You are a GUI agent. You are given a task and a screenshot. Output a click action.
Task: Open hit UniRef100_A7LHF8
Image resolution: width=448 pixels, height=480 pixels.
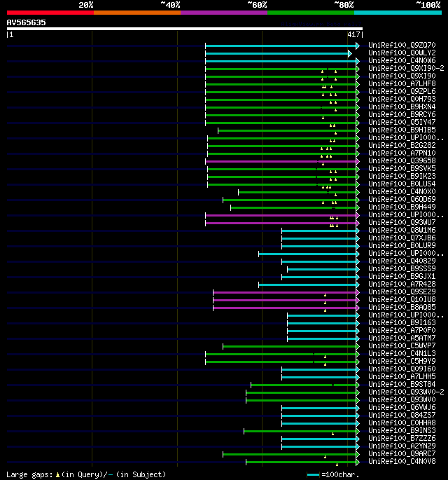coord(402,83)
